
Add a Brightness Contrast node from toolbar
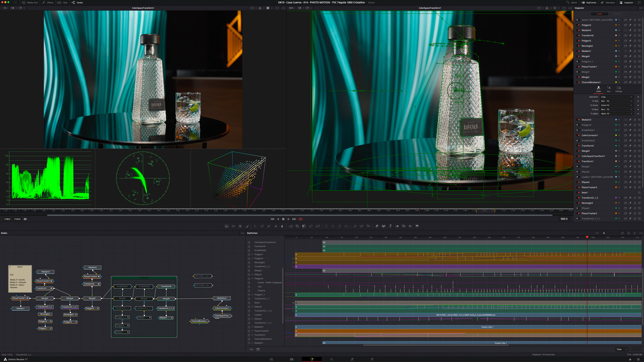pos(276,226)
